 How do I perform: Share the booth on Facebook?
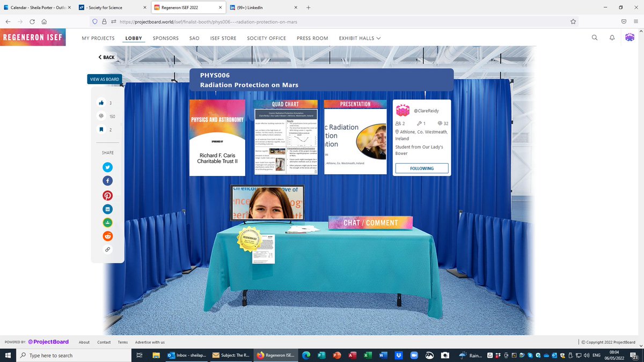107,181
